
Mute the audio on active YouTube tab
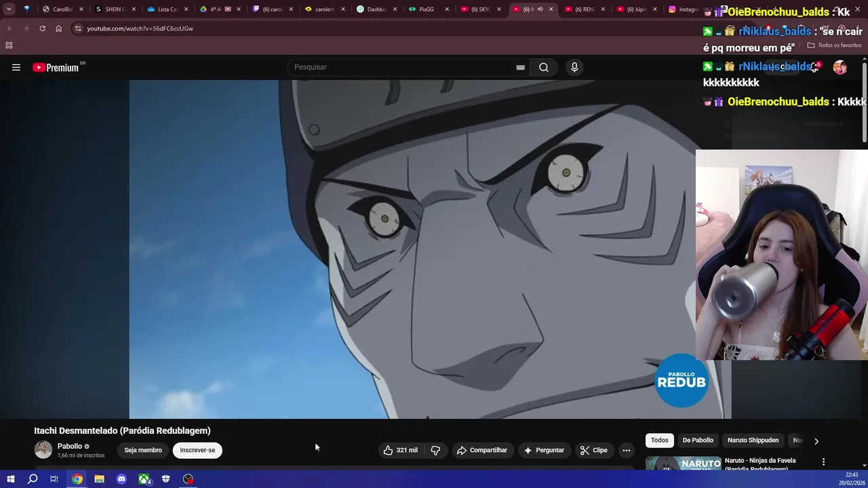pyautogui.click(x=540, y=9)
